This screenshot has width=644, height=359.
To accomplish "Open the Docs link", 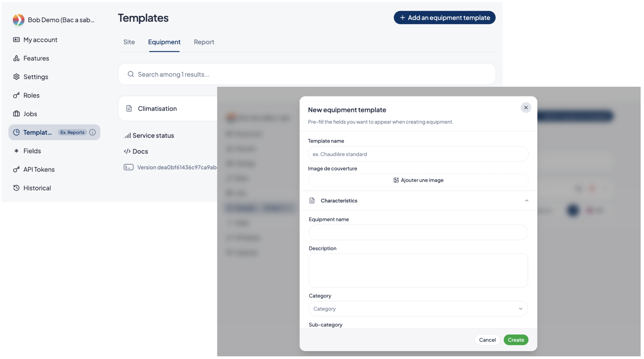I will [x=136, y=151].
